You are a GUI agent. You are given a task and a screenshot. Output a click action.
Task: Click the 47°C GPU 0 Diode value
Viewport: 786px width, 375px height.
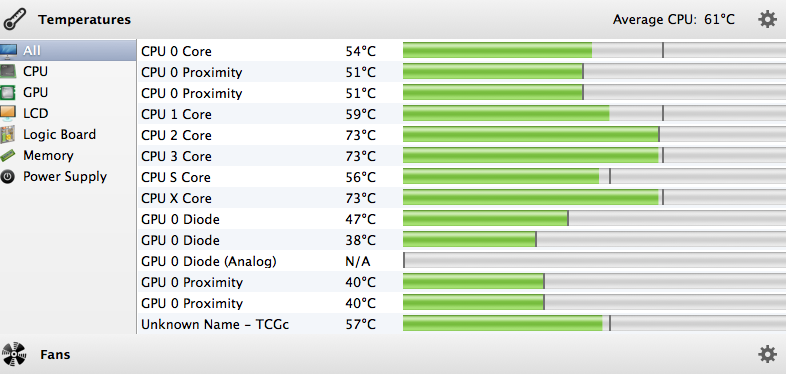coord(360,220)
